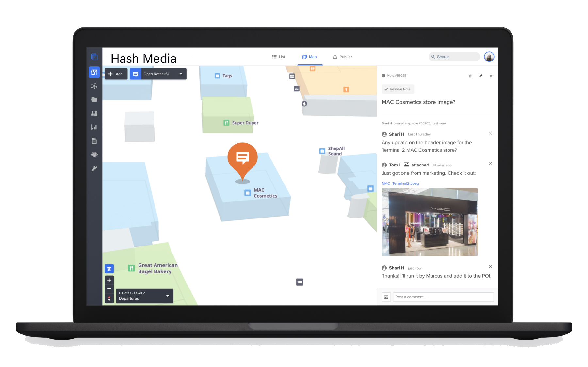Expand the Open Notes (6) dropdown
This screenshot has width=588, height=367.
click(x=181, y=74)
